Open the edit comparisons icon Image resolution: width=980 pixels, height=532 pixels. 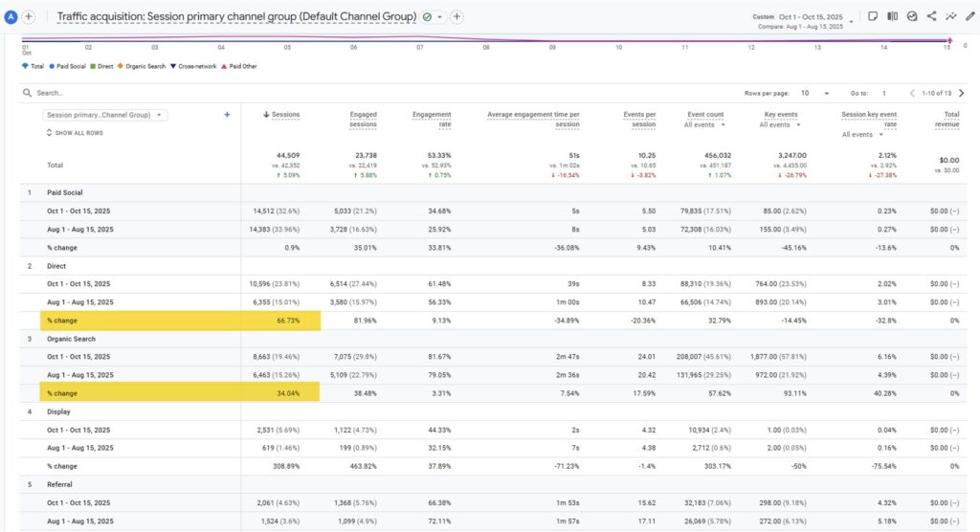892,16
